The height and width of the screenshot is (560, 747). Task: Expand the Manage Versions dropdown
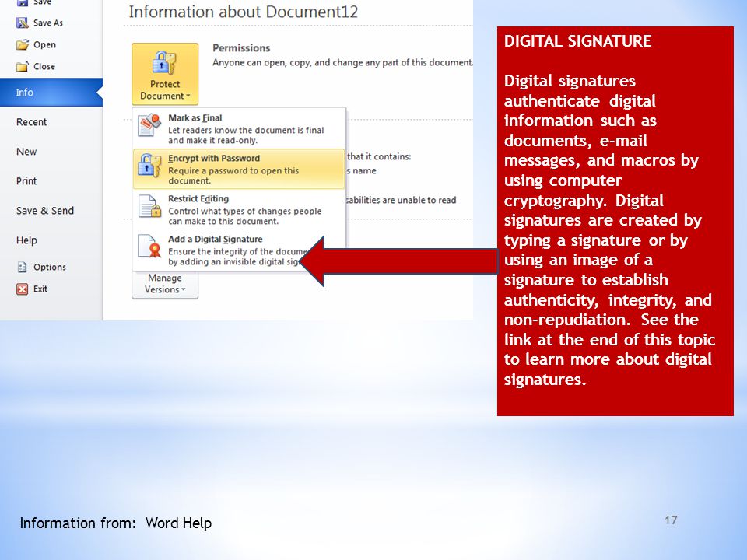pos(165,284)
